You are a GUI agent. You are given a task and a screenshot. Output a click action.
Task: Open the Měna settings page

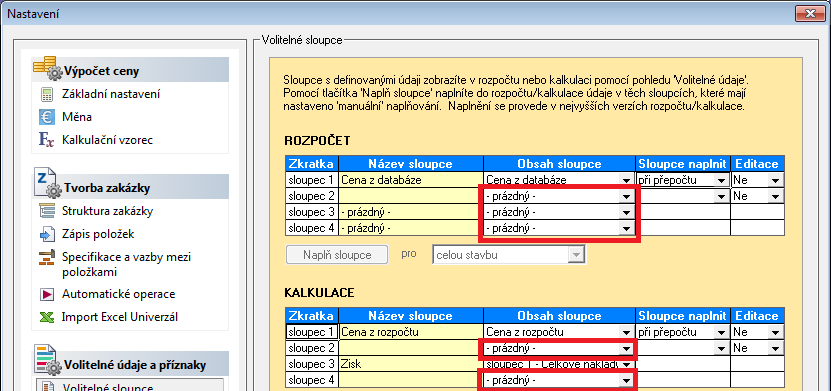click(77, 117)
